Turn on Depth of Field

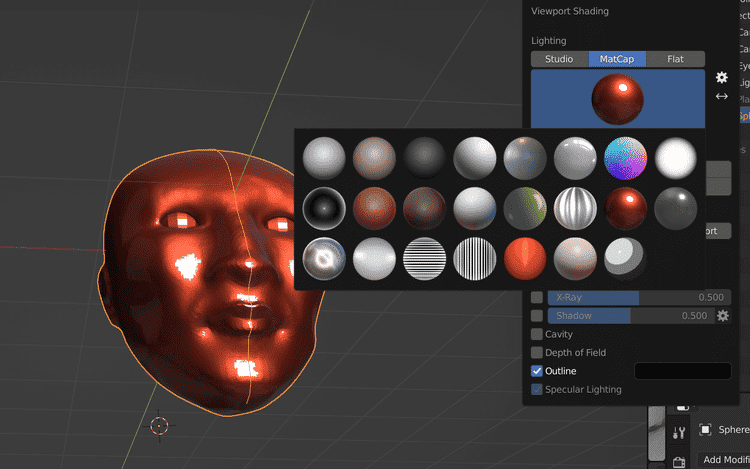coord(537,352)
